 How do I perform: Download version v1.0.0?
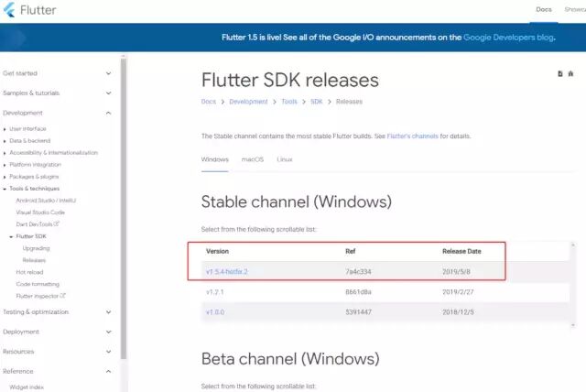click(x=215, y=312)
